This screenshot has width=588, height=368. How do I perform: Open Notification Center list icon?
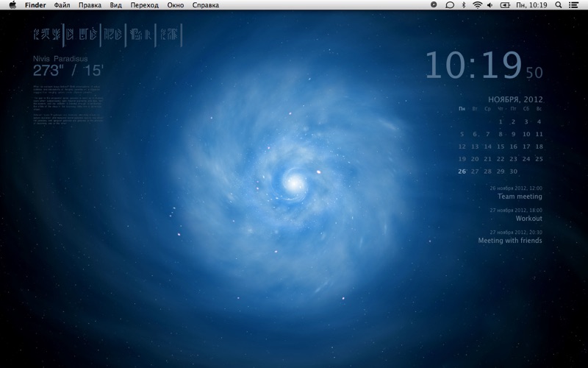(x=573, y=5)
